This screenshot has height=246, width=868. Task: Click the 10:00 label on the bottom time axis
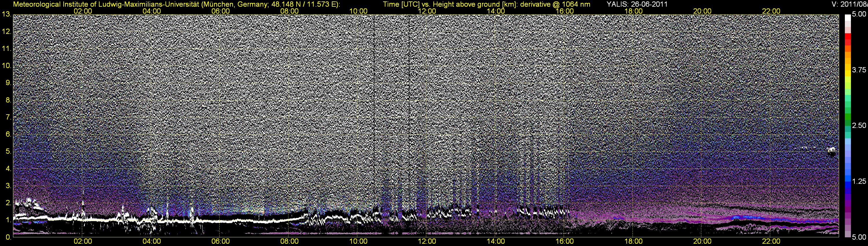(358, 241)
